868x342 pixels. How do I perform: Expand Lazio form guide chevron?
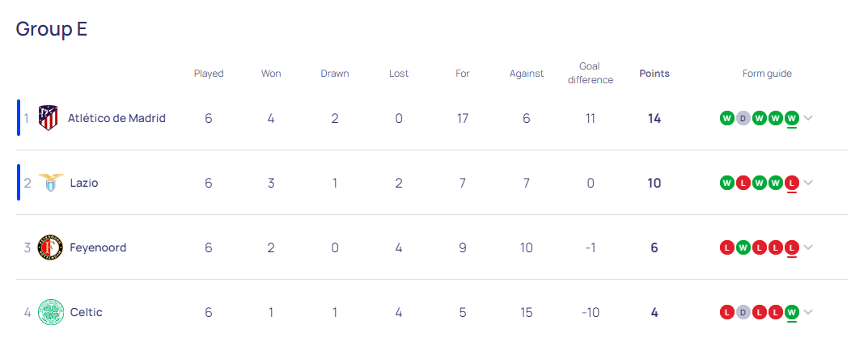point(808,183)
